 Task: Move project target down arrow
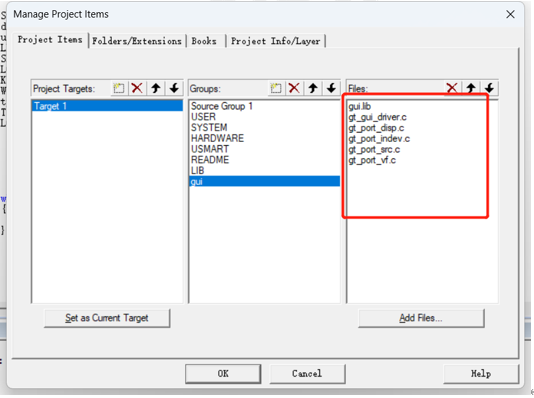pos(174,89)
